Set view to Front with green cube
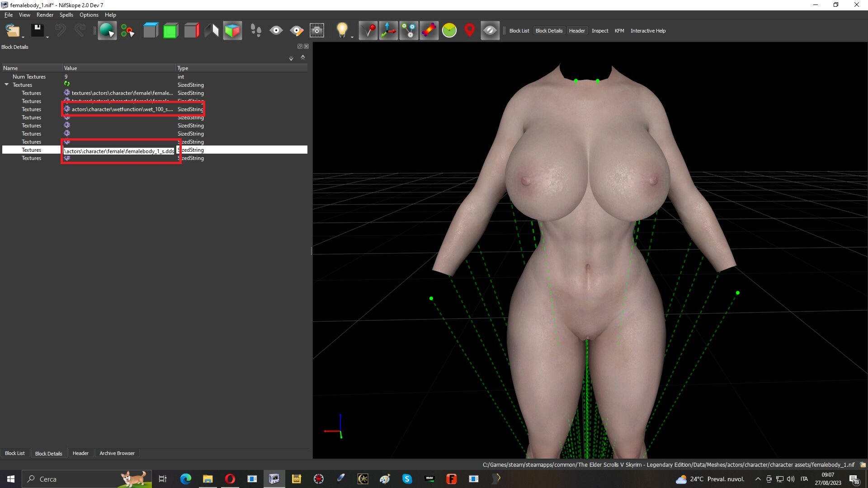 coord(170,31)
